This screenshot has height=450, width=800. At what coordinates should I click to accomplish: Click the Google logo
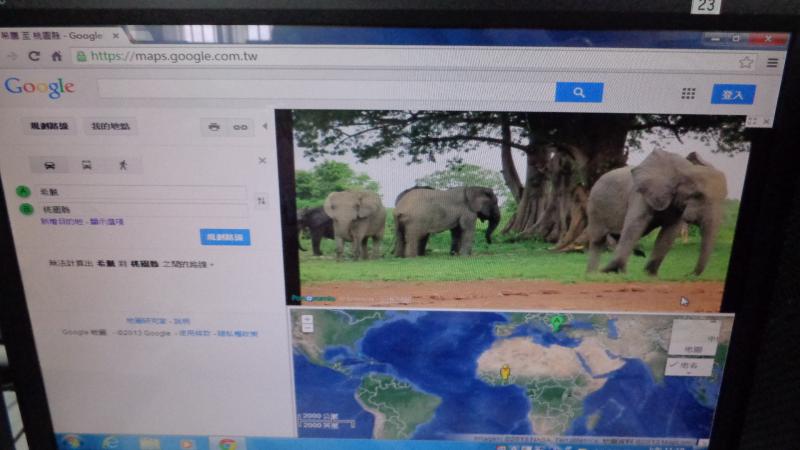(40, 88)
